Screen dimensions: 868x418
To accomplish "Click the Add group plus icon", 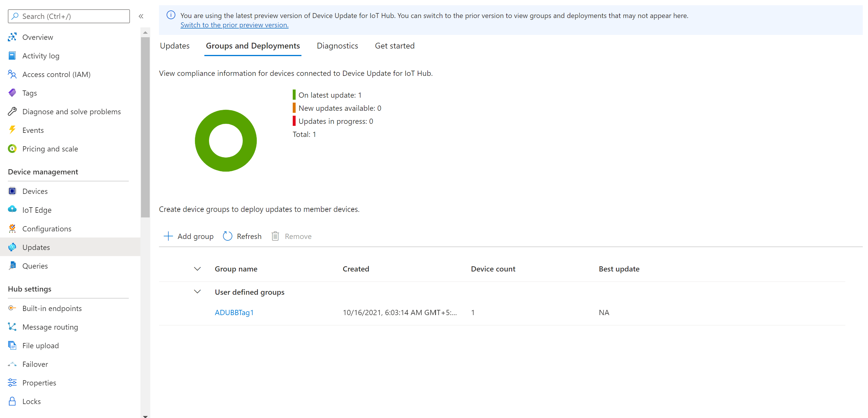I will [168, 236].
